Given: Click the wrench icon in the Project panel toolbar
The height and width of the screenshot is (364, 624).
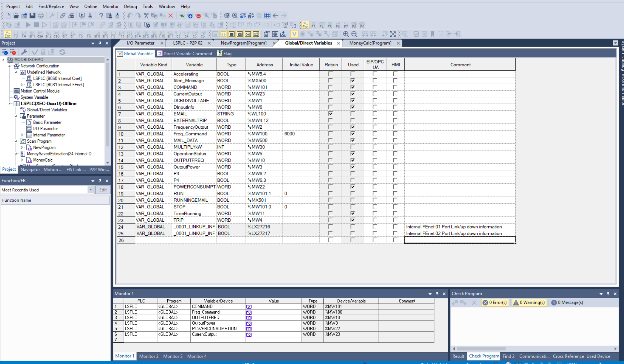Looking at the screenshot, I should tap(24, 52).
